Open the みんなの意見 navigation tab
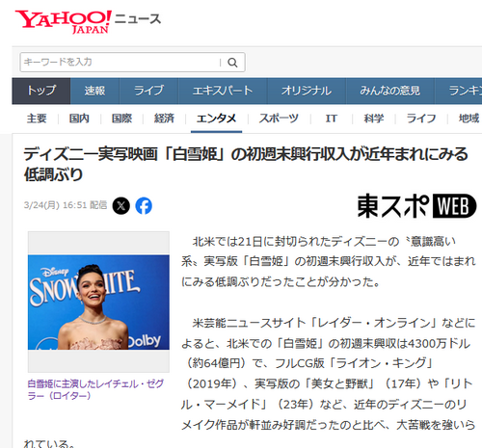 (389, 91)
